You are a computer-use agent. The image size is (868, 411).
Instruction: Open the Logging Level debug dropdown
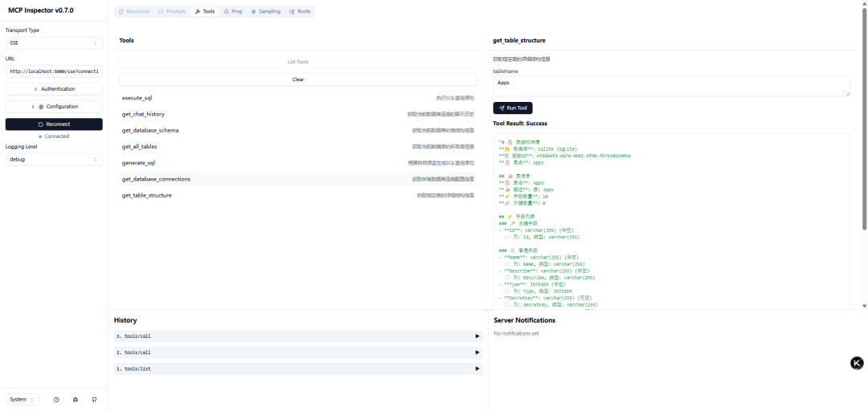pyautogui.click(x=55, y=159)
